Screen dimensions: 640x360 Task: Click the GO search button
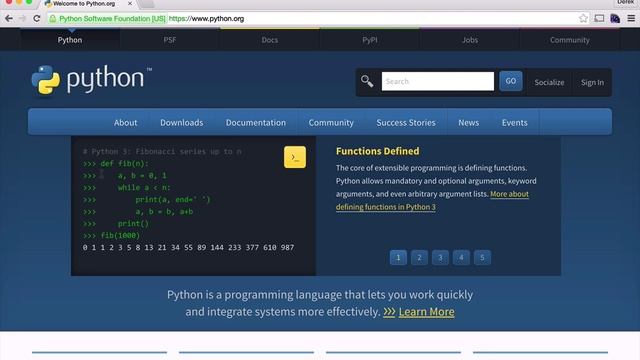511,81
